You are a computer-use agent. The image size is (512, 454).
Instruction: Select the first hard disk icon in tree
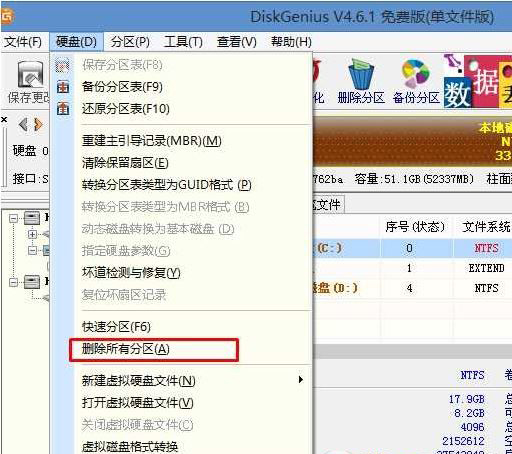pyautogui.click(x=32, y=219)
